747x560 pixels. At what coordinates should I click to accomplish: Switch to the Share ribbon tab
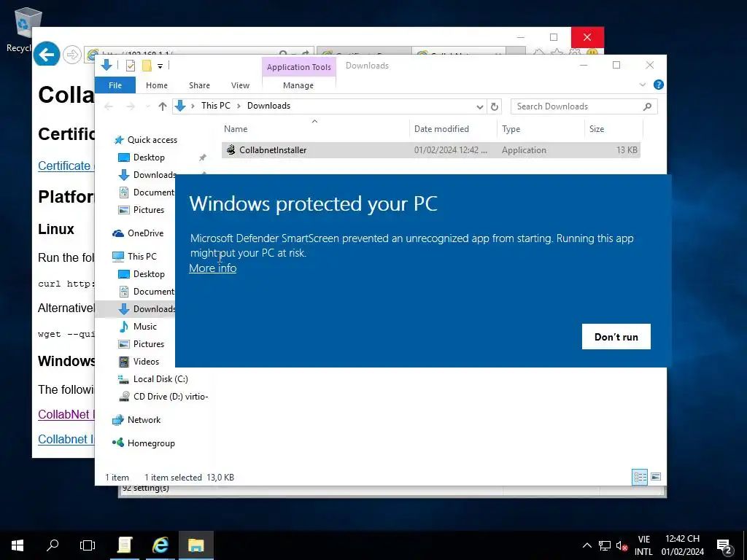(199, 85)
